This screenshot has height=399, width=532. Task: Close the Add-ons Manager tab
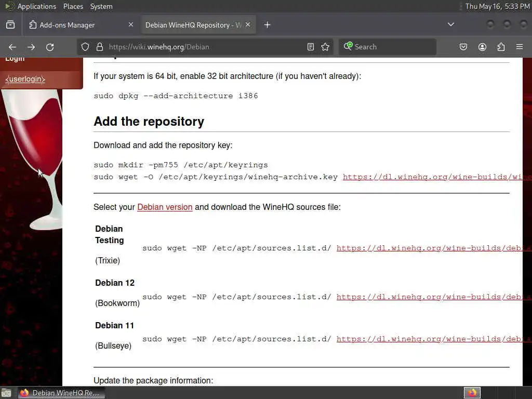coord(130,25)
